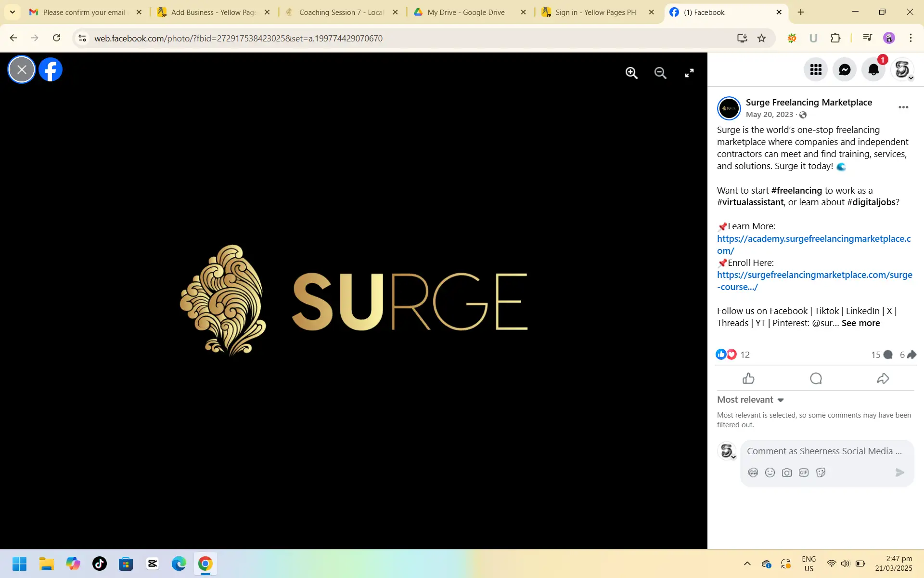View the 12 reactions list

[745, 355]
